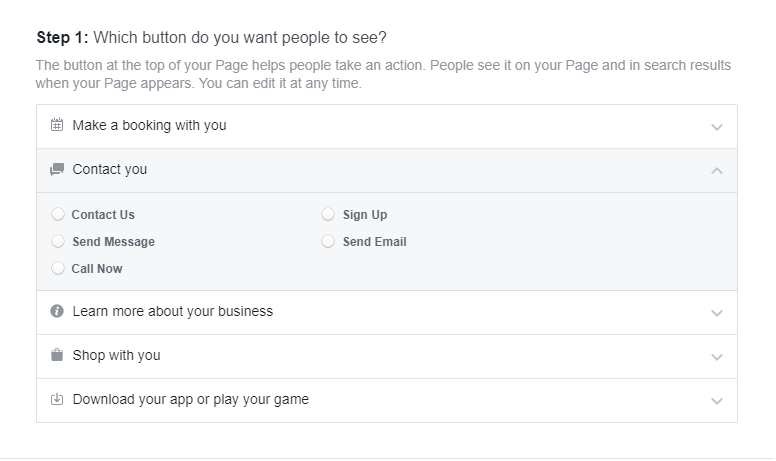Expand Download your app or play your game chevron

click(x=717, y=401)
